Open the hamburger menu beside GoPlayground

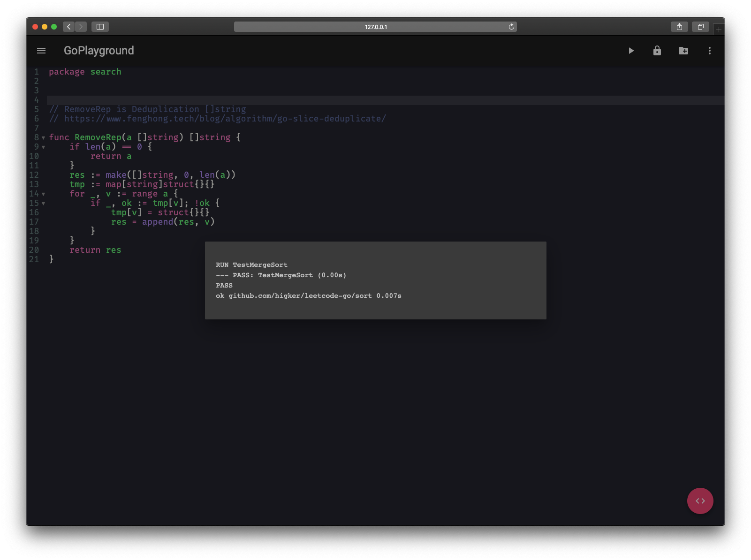41,51
